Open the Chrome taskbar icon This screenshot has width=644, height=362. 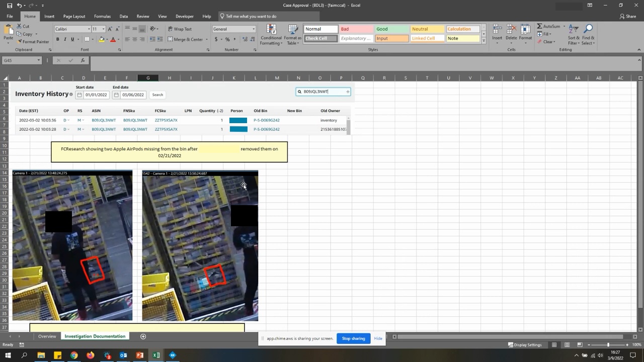click(x=74, y=355)
